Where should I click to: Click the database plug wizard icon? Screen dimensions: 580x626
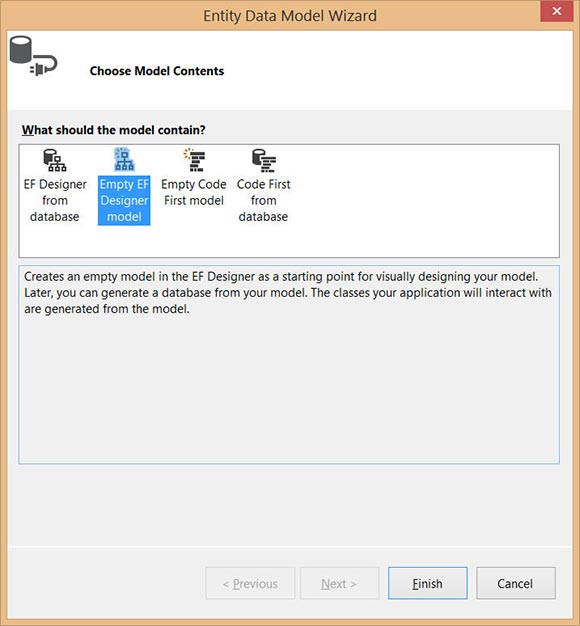point(33,56)
